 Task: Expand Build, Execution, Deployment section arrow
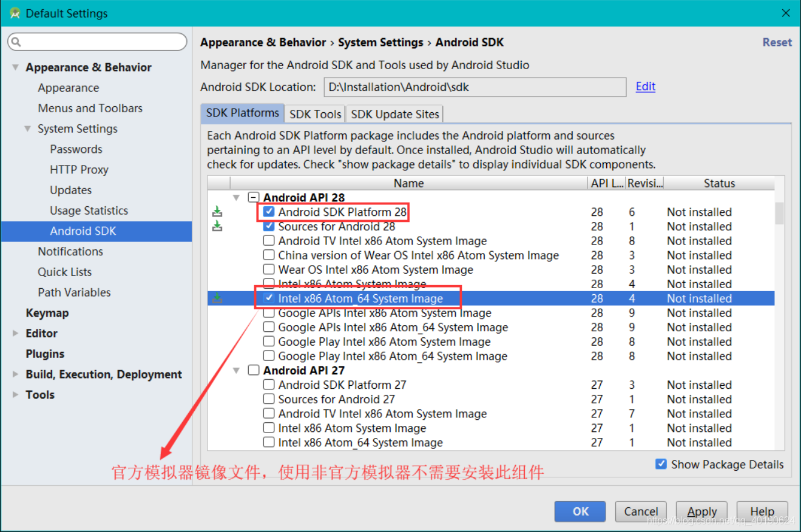pos(15,374)
